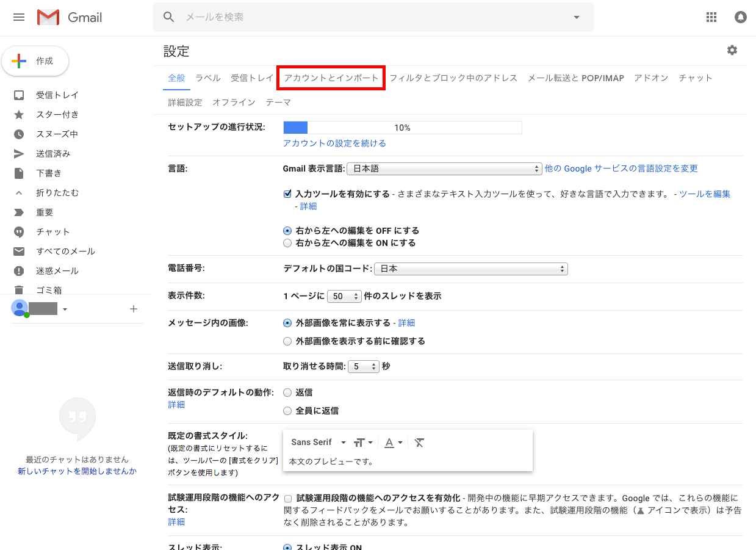Switch to the メール転送と POP/IMAP tab
756x550 pixels.
[575, 78]
